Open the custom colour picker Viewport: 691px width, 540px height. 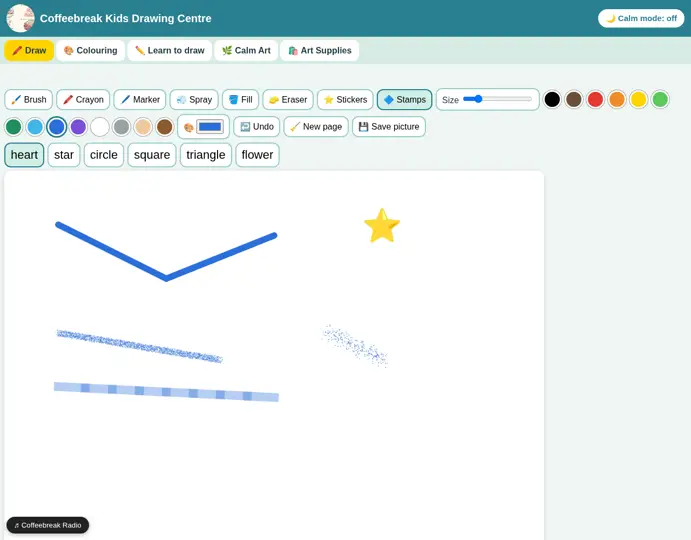click(x=210, y=127)
